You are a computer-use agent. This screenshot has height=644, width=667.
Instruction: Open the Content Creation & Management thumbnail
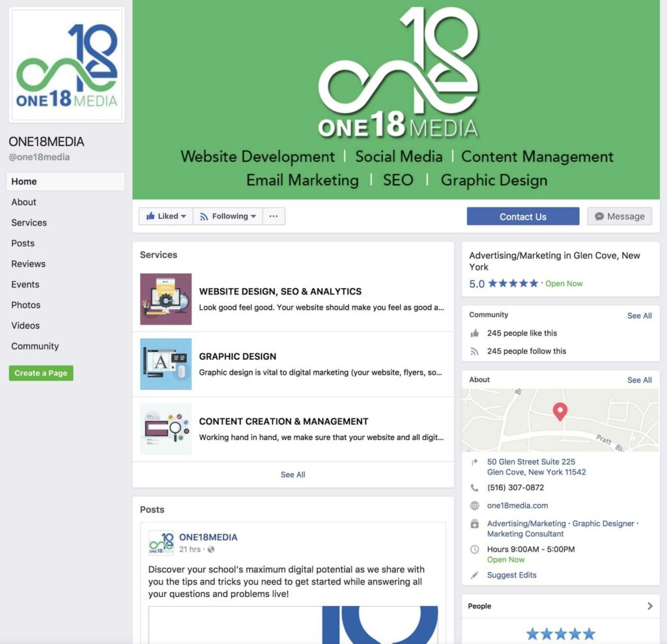(x=166, y=429)
